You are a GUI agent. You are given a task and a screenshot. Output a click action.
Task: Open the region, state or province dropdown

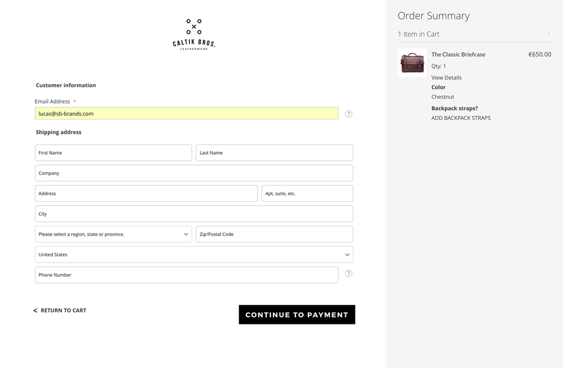point(113,234)
